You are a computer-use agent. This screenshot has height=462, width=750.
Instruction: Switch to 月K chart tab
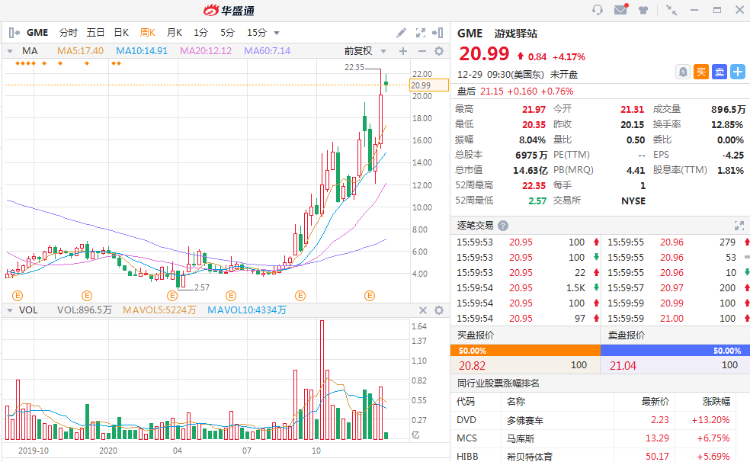[x=175, y=33]
